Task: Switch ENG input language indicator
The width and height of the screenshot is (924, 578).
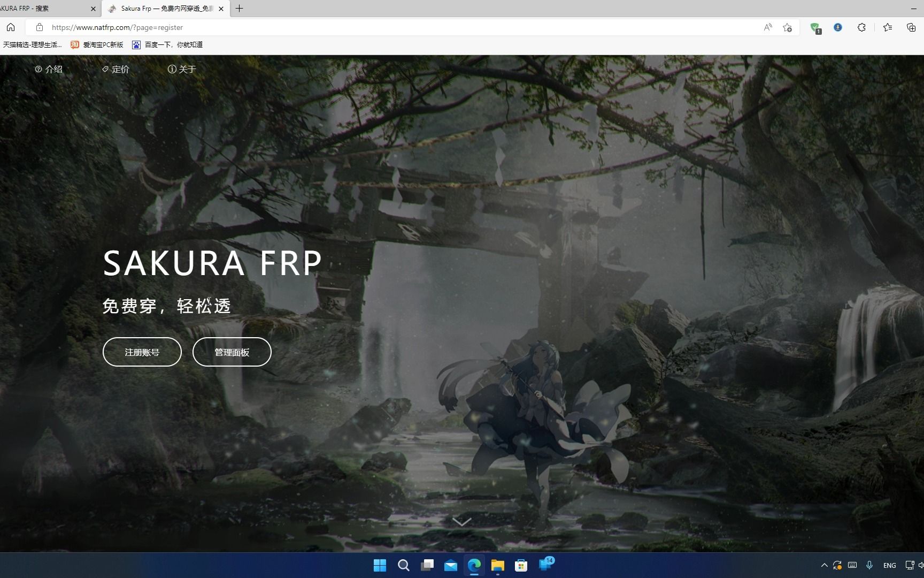Action: point(890,565)
